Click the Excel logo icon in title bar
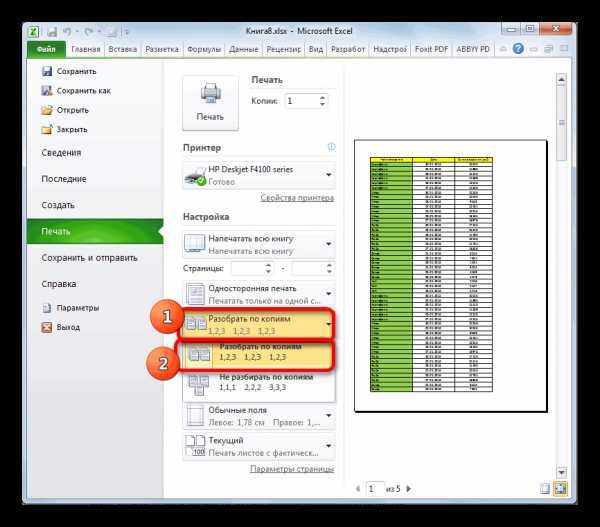 34,31
